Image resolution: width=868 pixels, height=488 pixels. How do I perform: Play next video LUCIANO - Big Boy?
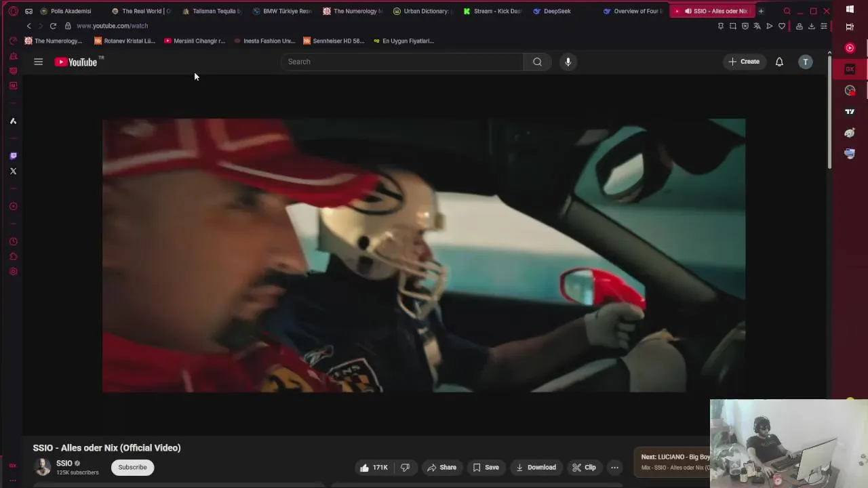[672, 462]
